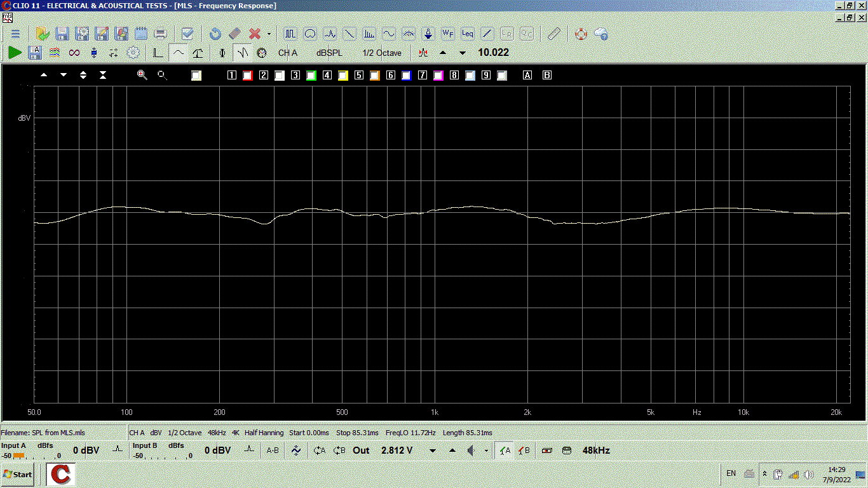Click marker B button
868x488 pixels.
547,76
